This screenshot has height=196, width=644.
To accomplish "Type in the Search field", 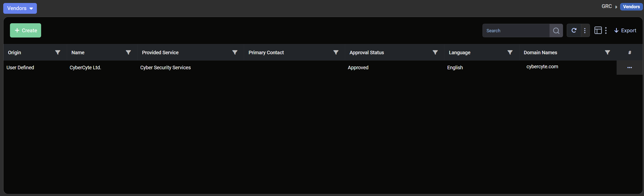I will pos(516,30).
